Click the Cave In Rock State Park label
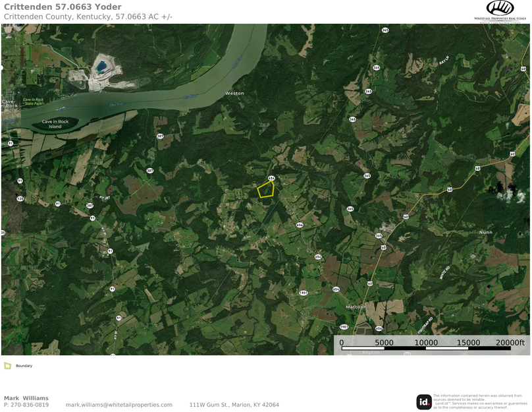Viewport: 532px width, 412px height. 33,102
